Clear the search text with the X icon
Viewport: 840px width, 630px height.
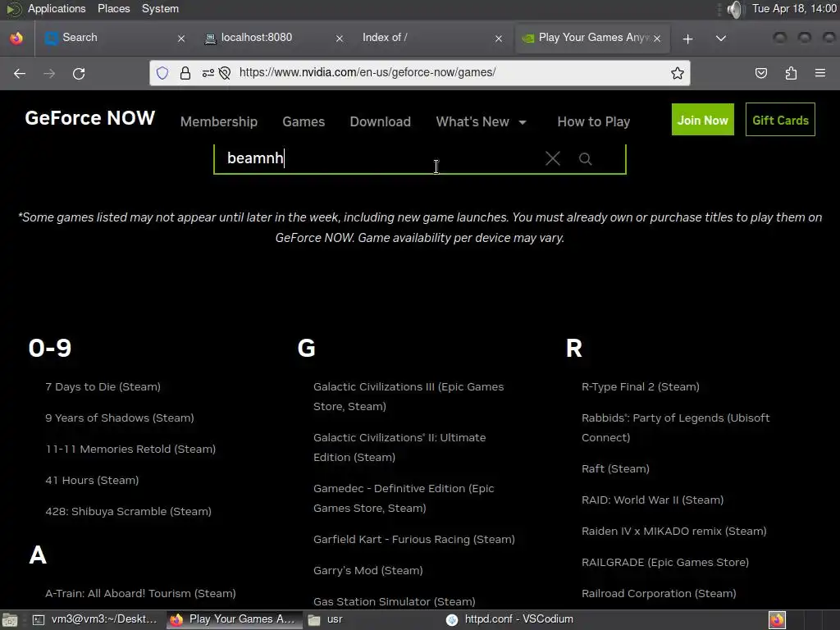coord(553,158)
